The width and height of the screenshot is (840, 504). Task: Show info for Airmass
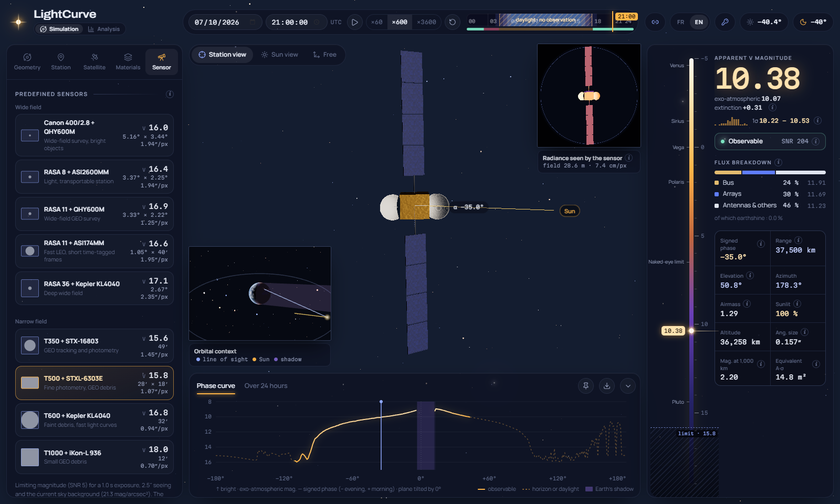(747, 303)
